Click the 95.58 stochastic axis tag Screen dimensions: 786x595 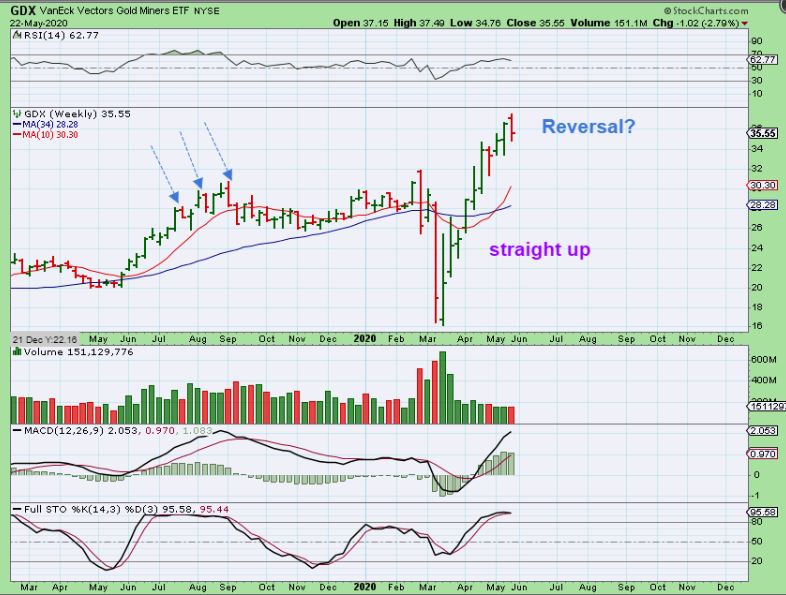tap(763, 512)
